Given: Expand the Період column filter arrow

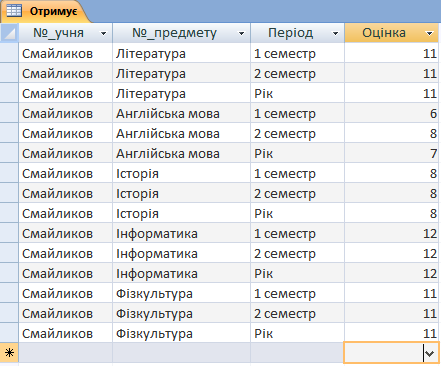Looking at the screenshot, I should [335, 33].
